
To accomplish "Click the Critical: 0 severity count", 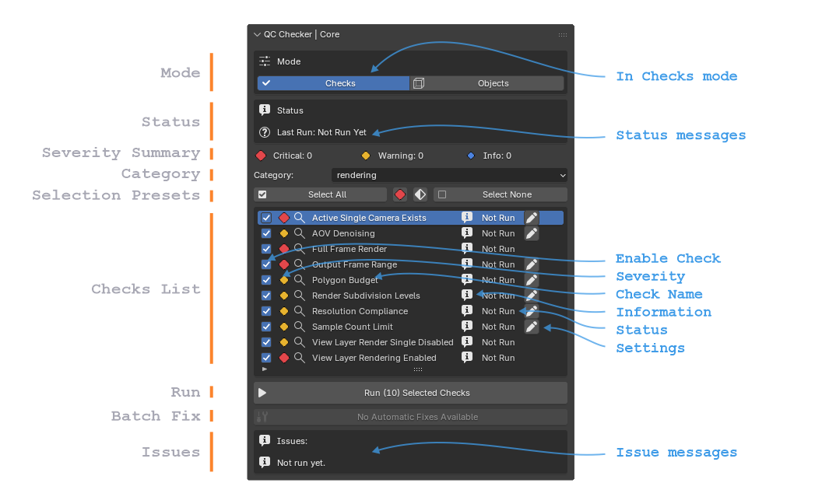I will pos(293,156).
